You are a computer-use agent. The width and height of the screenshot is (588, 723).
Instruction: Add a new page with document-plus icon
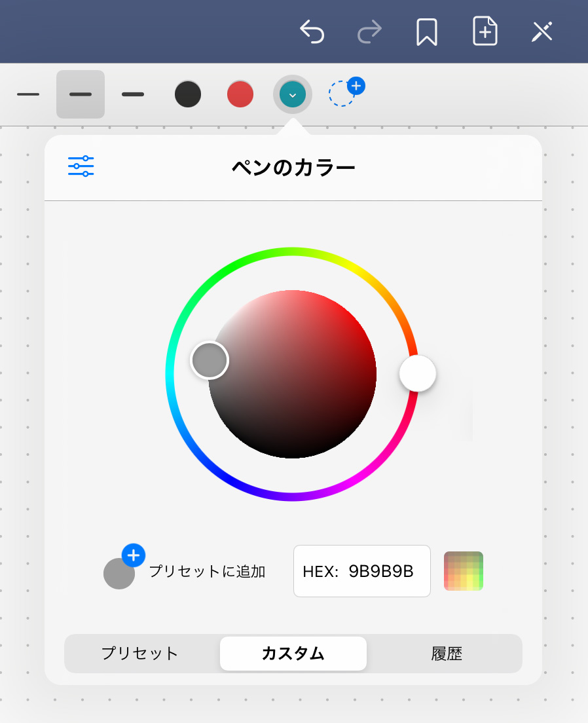click(x=485, y=31)
